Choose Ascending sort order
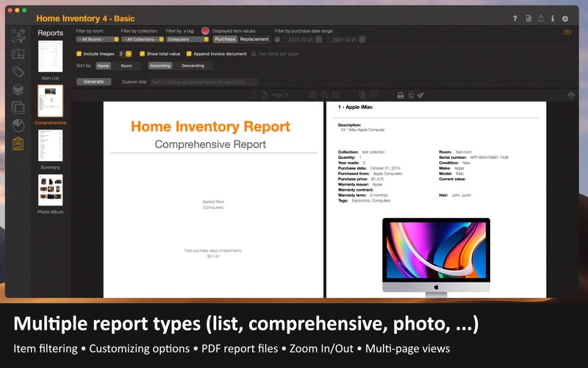588x368 pixels. pos(160,66)
